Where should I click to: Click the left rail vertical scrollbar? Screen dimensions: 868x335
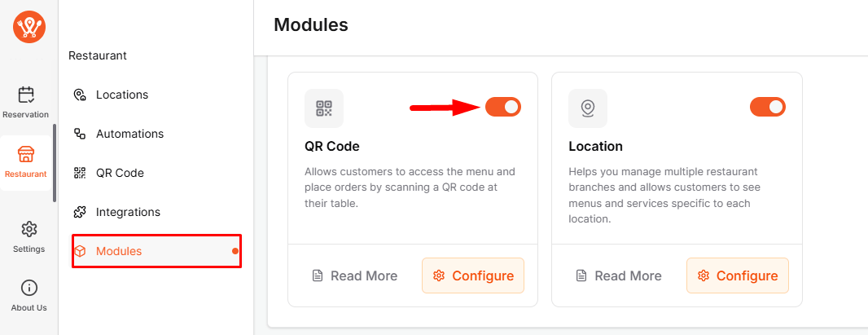tap(55, 163)
